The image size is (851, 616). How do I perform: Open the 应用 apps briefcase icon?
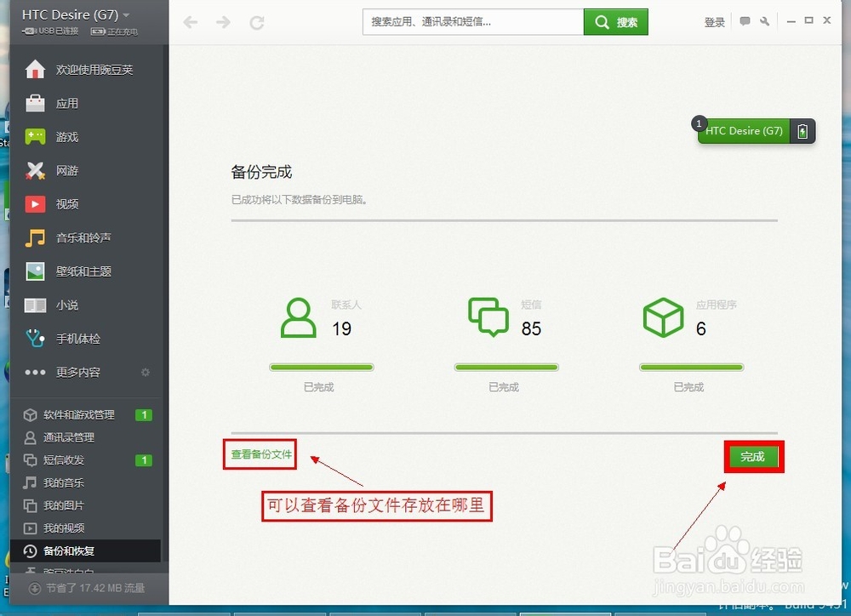[x=35, y=103]
